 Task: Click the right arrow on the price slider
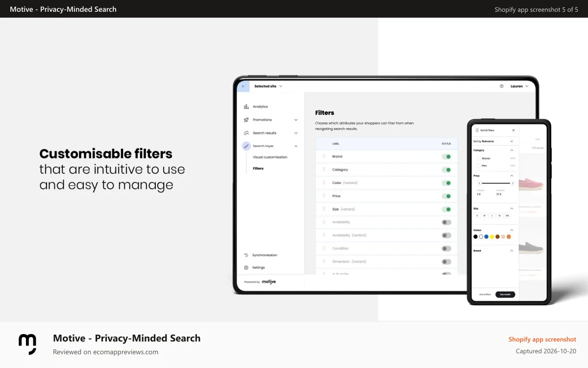point(513,183)
